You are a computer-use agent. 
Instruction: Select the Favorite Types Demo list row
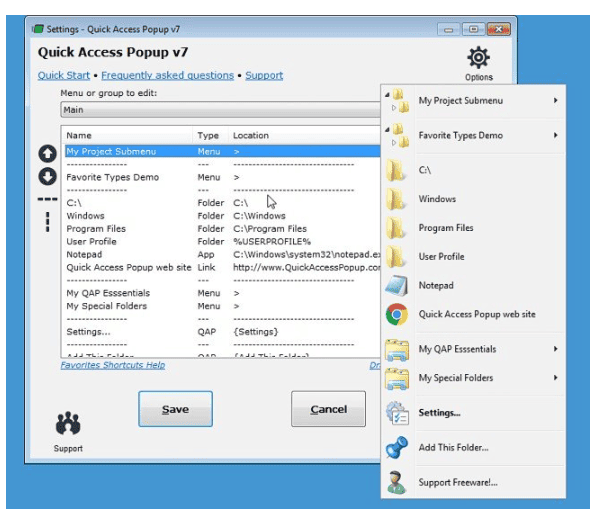[223, 177]
